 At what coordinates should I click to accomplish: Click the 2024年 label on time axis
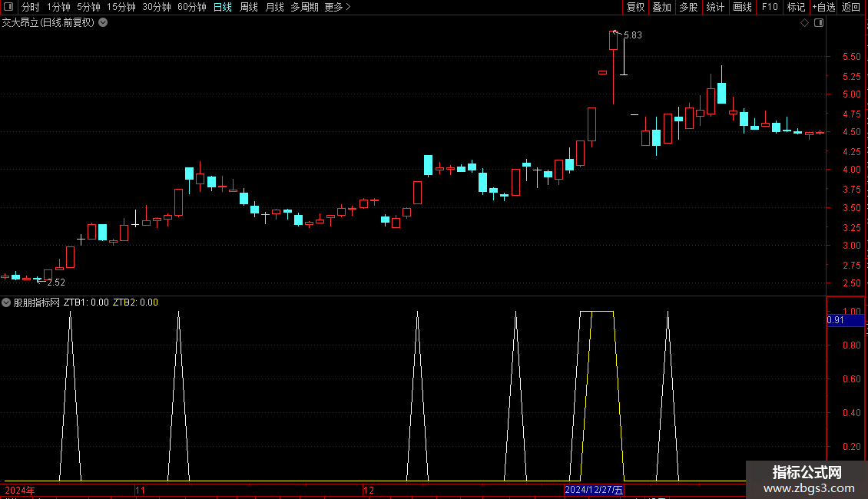coord(20,491)
